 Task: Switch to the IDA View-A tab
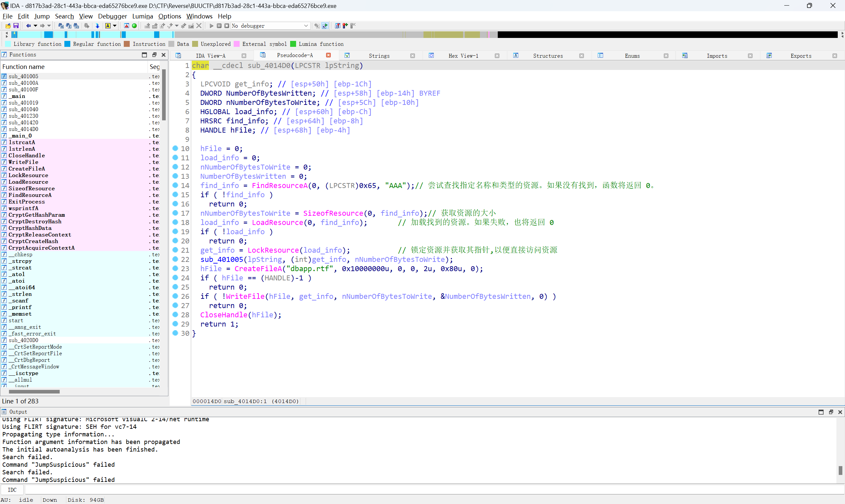pyautogui.click(x=210, y=56)
